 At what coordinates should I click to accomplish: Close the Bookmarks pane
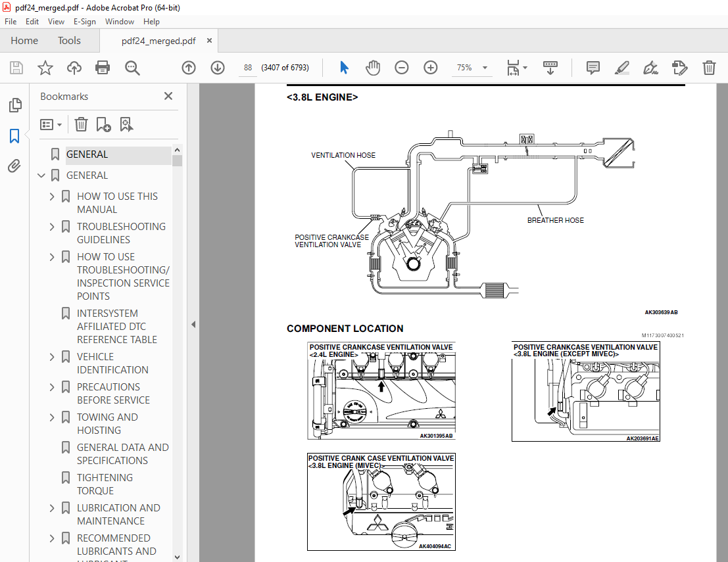[168, 96]
